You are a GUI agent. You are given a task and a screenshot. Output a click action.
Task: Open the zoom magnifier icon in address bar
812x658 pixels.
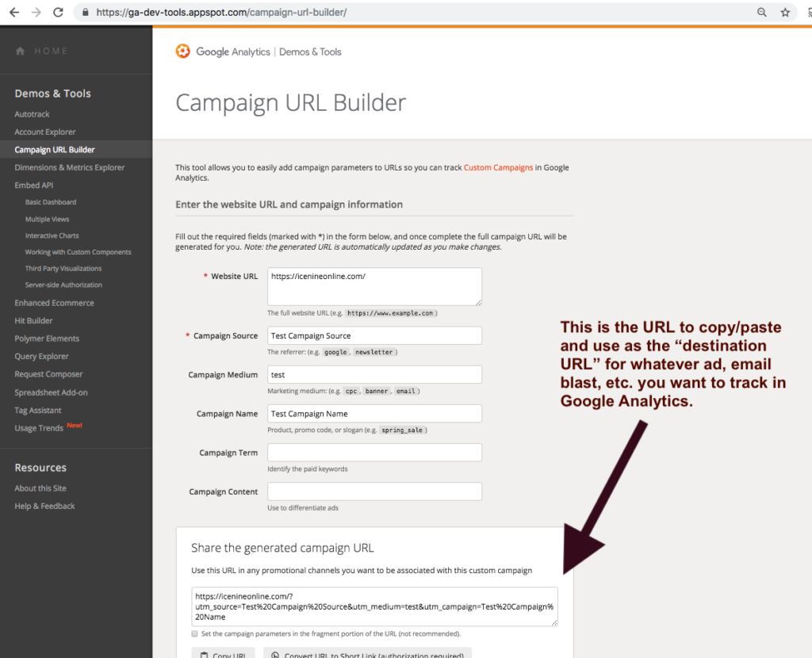[762, 13]
